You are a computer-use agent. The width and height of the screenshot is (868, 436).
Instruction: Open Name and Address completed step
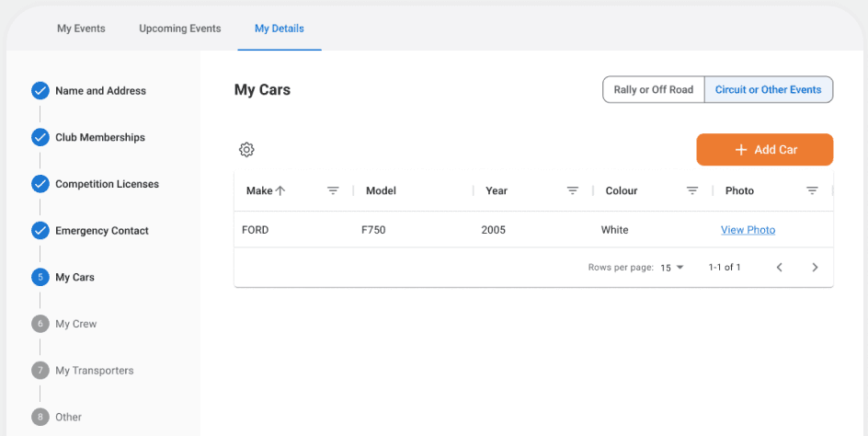click(x=99, y=91)
